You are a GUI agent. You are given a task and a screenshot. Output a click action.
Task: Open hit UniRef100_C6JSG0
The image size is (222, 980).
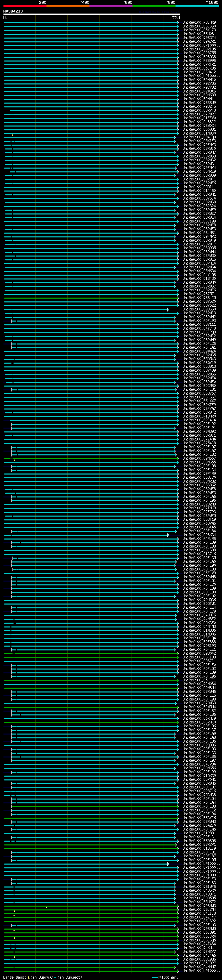[x=199, y=26]
